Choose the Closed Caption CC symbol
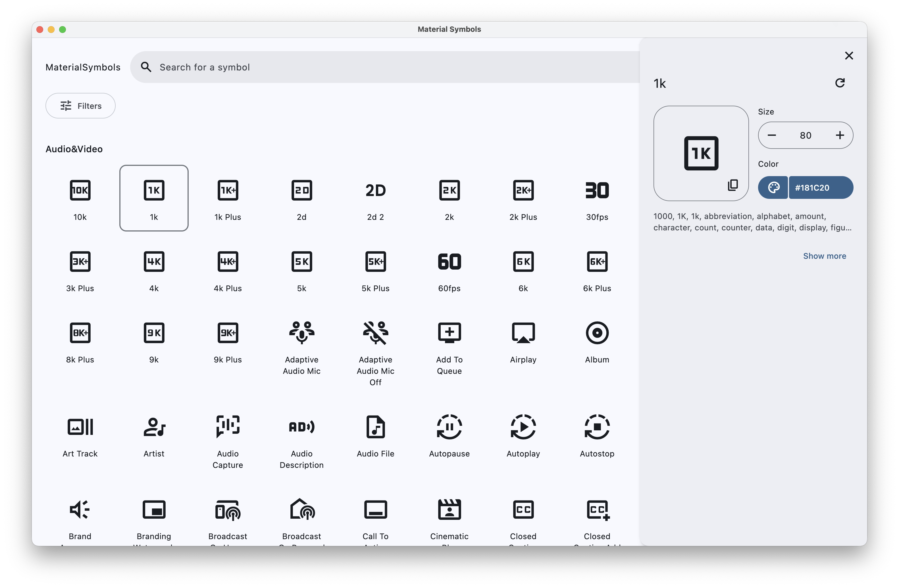899x588 pixels. 523,516
